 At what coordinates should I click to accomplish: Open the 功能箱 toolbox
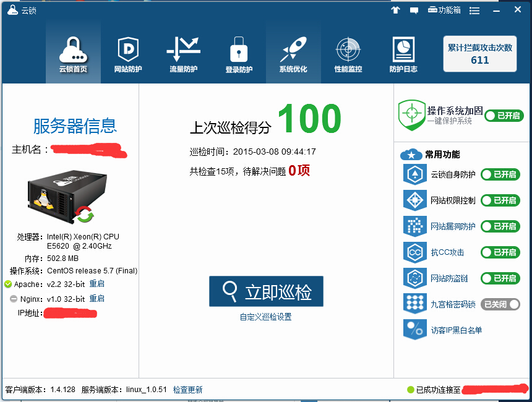tap(444, 10)
